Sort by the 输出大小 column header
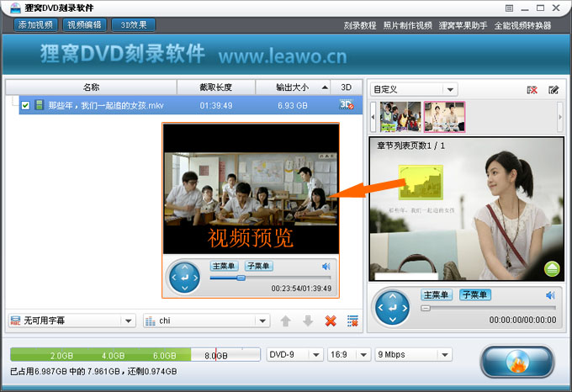Image resolution: width=572 pixels, height=392 pixels. point(293,87)
